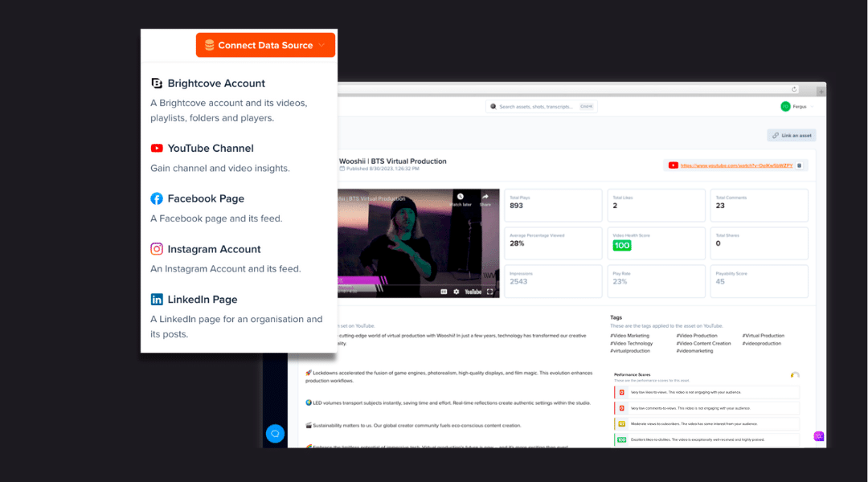Click the Instagram logo icon
Viewport: 868px width, 482px height.
point(157,249)
